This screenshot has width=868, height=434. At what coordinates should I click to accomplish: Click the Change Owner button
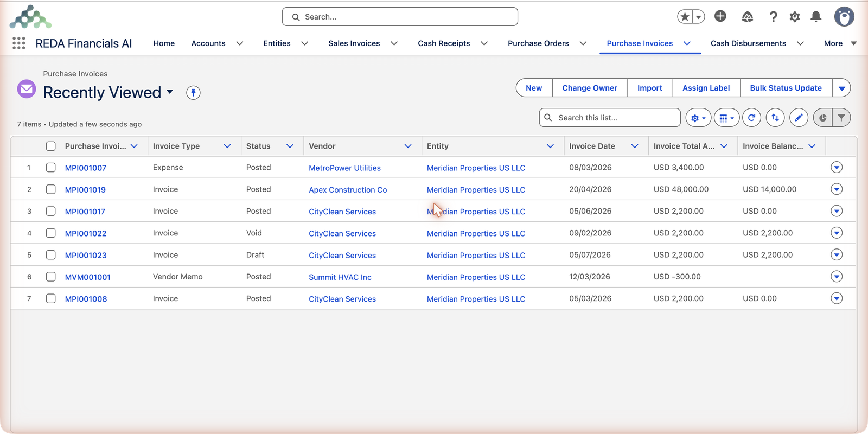tap(590, 88)
